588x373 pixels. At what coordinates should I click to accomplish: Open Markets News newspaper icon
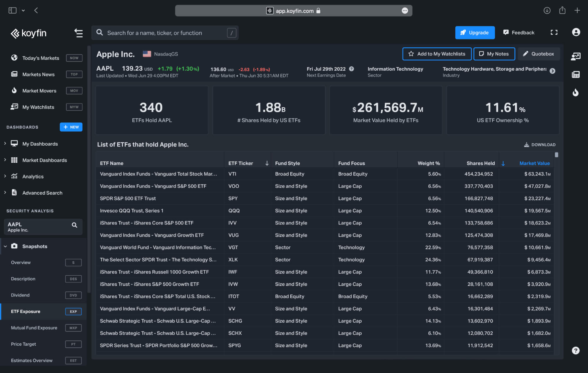pyautogui.click(x=14, y=74)
